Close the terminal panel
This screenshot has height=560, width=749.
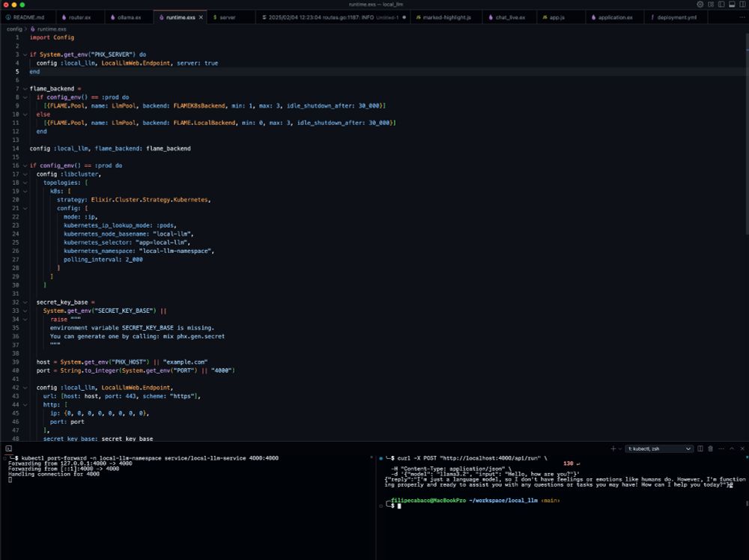742,448
